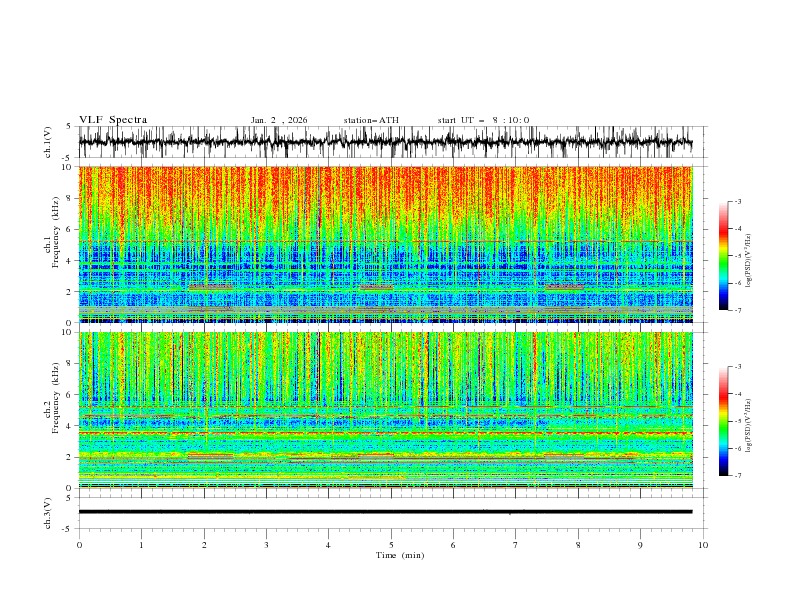792x612 pixels.
Task: Click the "ch.1(V)" waveform axis label
Action: 48,142
